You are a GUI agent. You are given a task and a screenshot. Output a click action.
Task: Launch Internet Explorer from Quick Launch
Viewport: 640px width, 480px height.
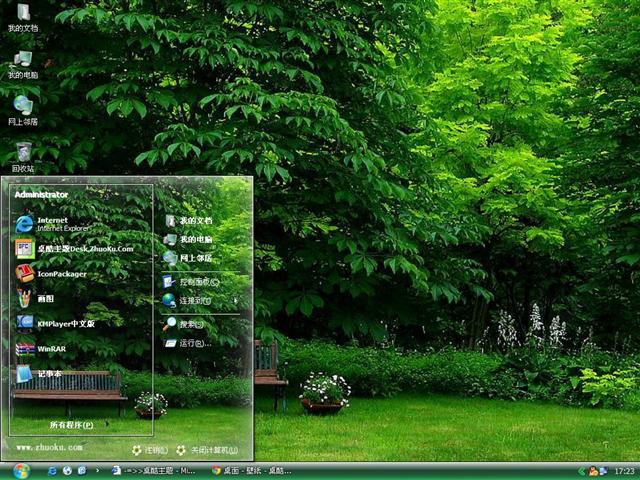53,471
